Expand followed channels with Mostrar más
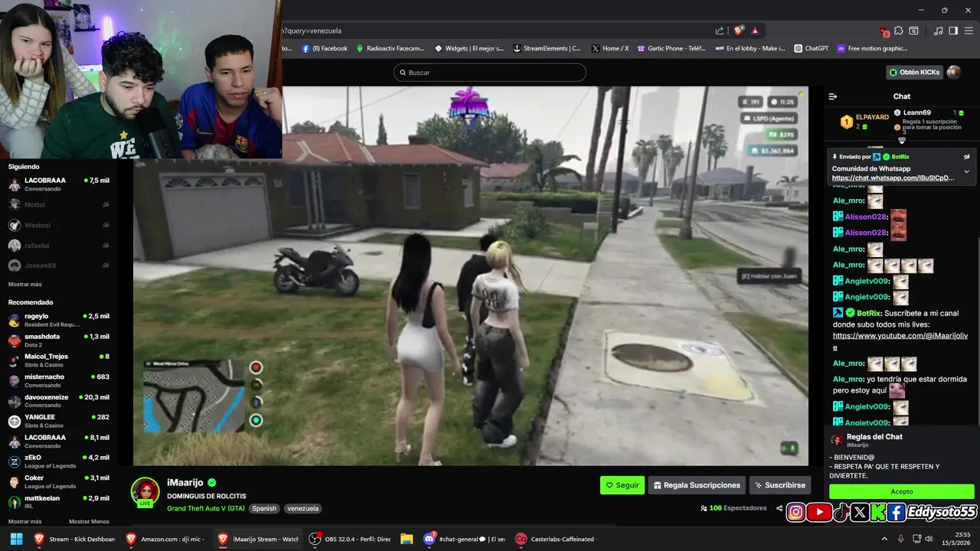This screenshot has height=551, width=980. 24,284
